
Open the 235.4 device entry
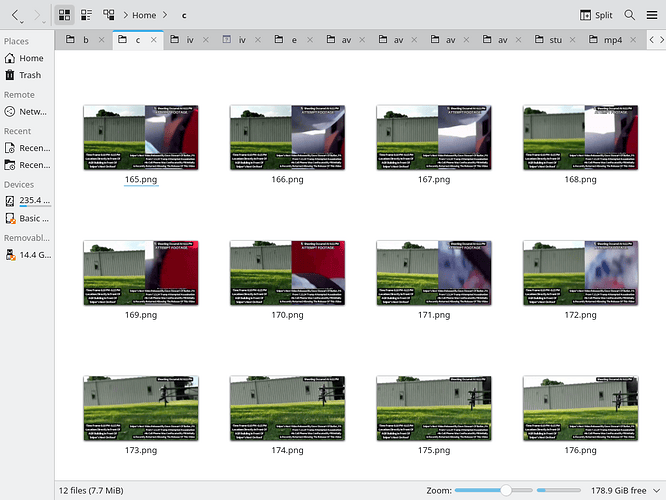point(27,201)
